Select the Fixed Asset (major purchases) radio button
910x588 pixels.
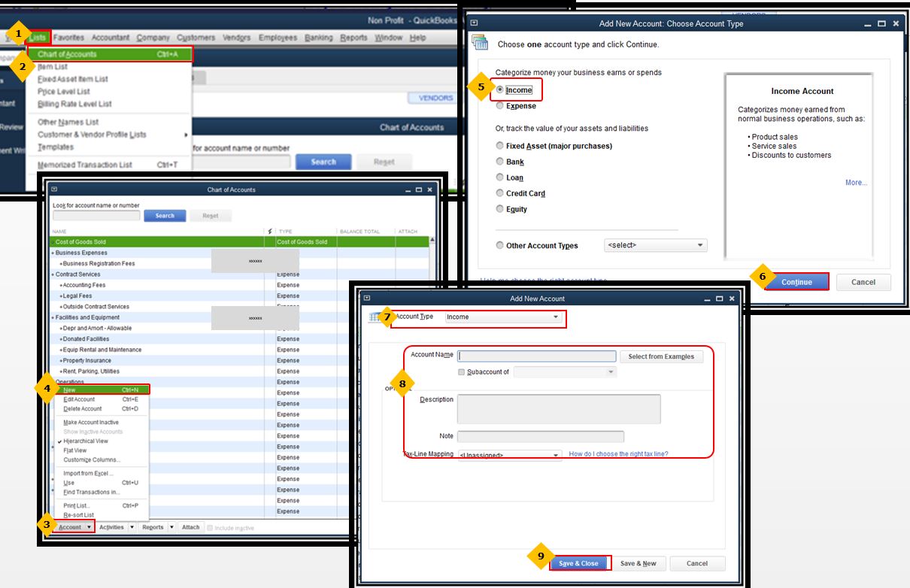[500, 146]
